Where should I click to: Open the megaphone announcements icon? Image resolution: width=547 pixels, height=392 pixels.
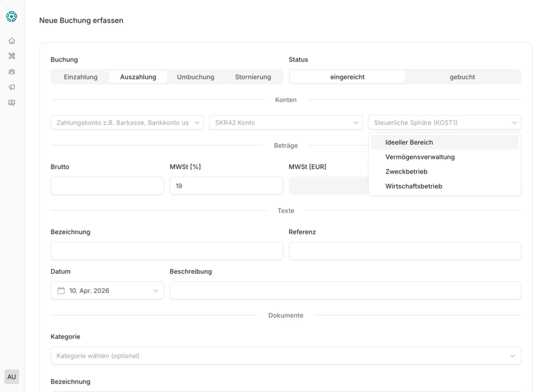click(12, 87)
